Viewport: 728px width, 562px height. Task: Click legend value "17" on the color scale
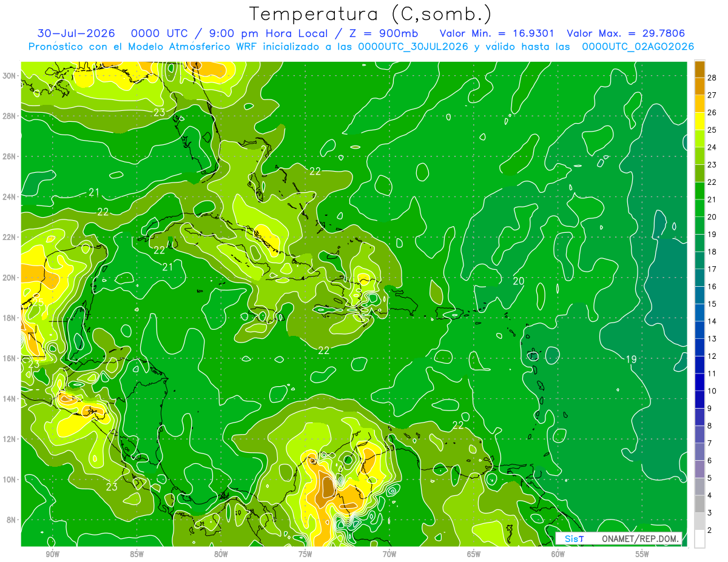click(712, 269)
